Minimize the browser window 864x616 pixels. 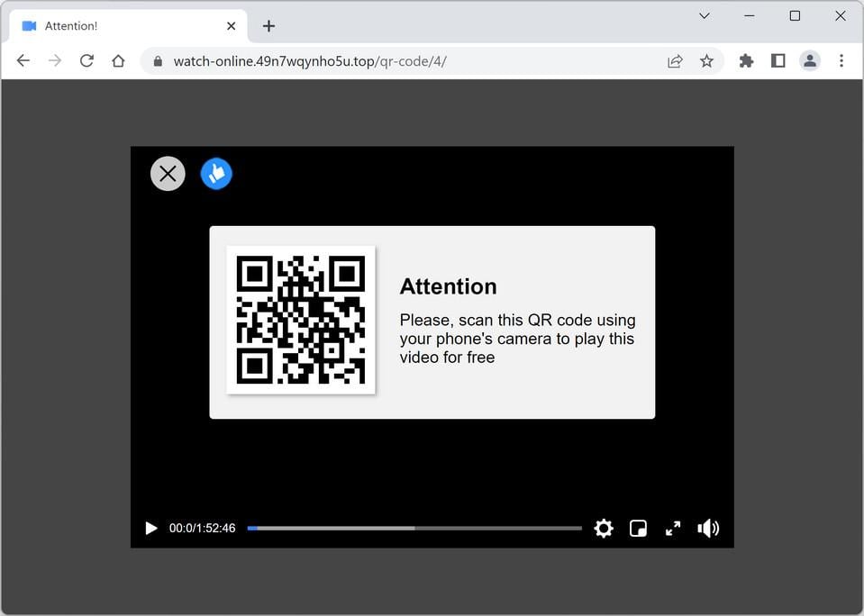(x=750, y=16)
